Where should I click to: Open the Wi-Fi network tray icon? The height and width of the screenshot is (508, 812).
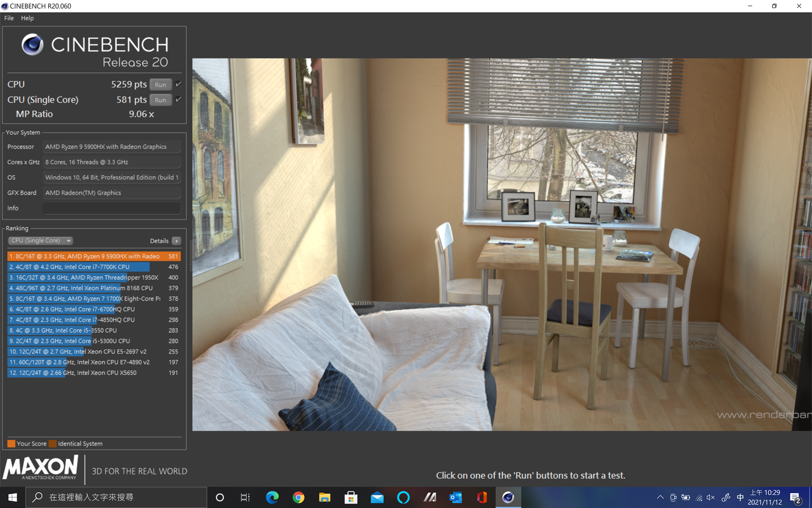tap(699, 498)
